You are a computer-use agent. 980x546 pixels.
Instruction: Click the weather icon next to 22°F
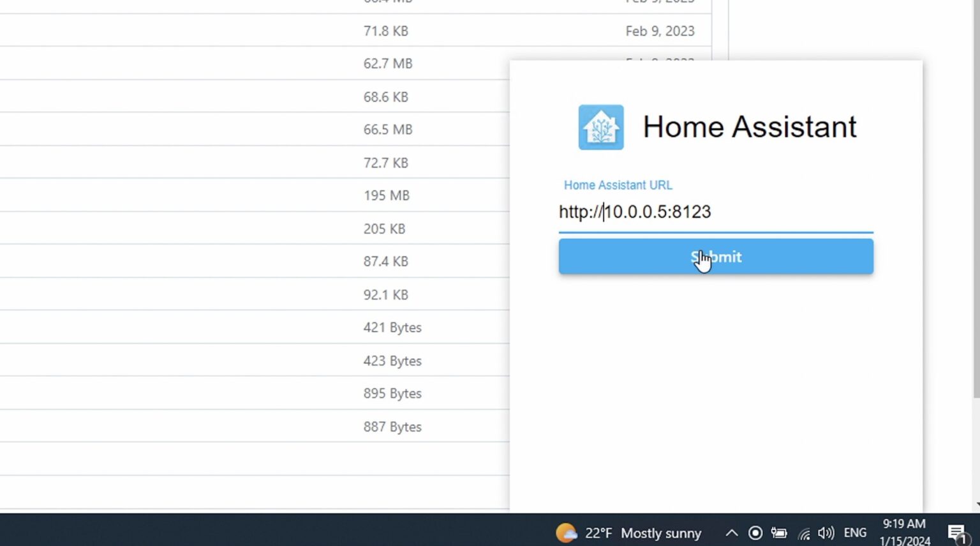pos(565,533)
